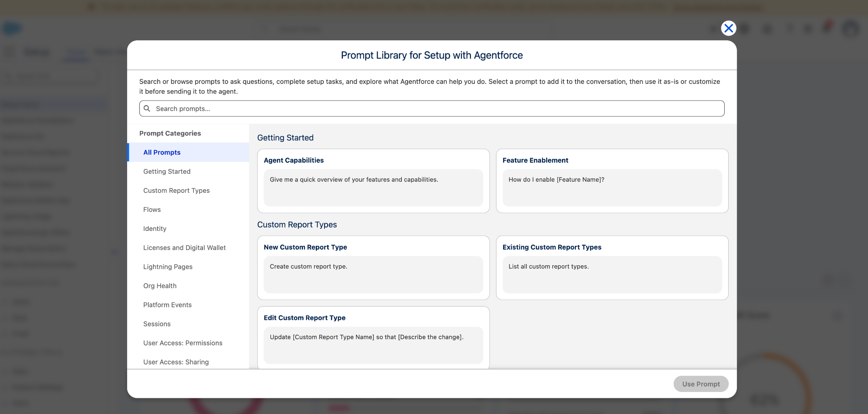The image size is (868, 414).
Task: Select Licenses and Digital Wallet category
Action: click(188, 247)
